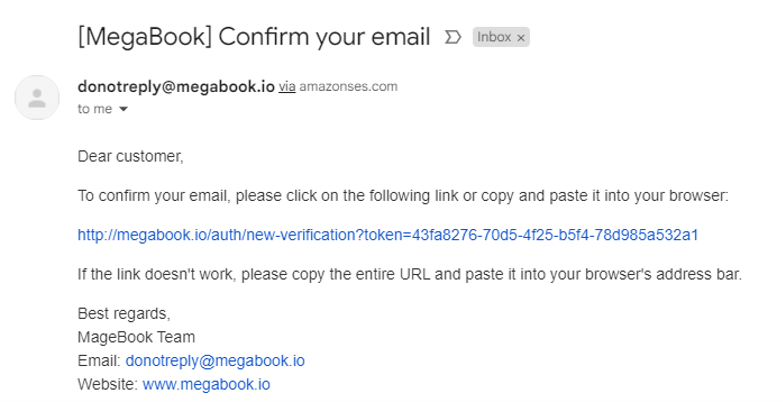Viewport: 783px width, 402px height.
Task: Click the "Dear customer," greeting line
Action: click(131, 156)
